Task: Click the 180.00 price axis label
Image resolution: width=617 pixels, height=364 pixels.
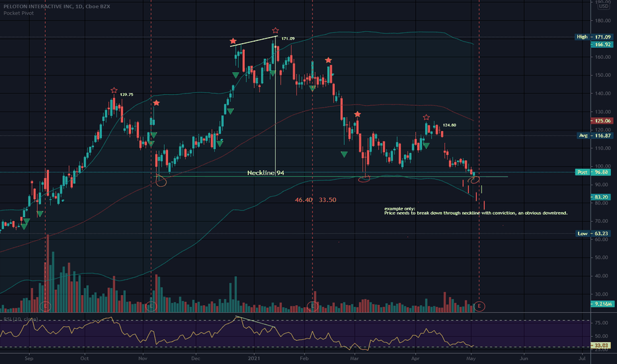Action: point(603,21)
